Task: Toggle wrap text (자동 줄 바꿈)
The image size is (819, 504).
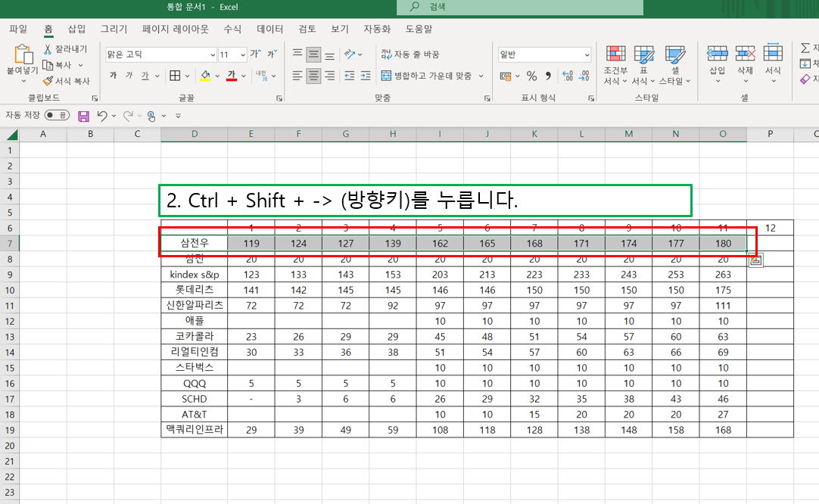Action: 410,54
